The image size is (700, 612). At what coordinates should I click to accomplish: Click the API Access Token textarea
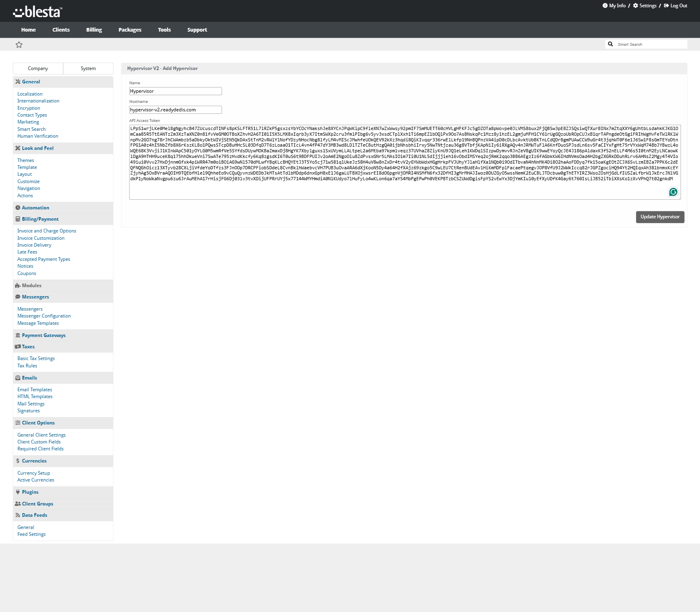click(405, 162)
